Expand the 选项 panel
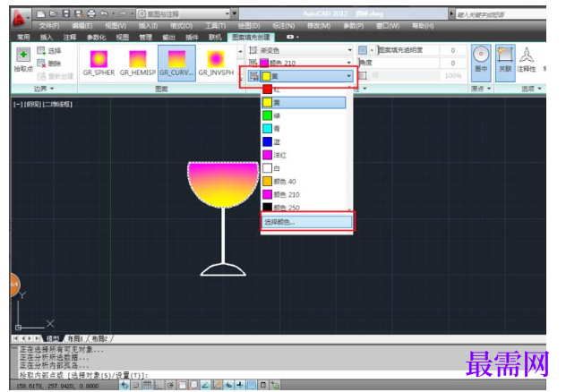566x392 pixels. coord(531,89)
